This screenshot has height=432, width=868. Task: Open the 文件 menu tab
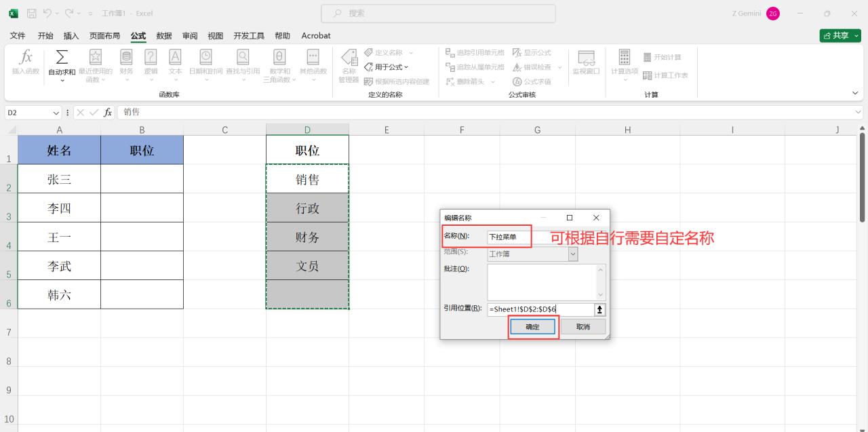click(x=18, y=35)
